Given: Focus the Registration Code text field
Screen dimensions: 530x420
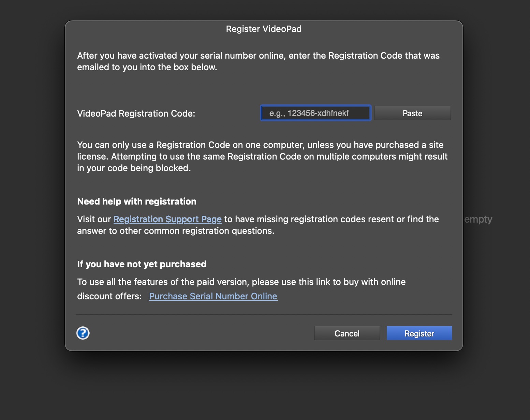Looking at the screenshot, I should coord(315,113).
